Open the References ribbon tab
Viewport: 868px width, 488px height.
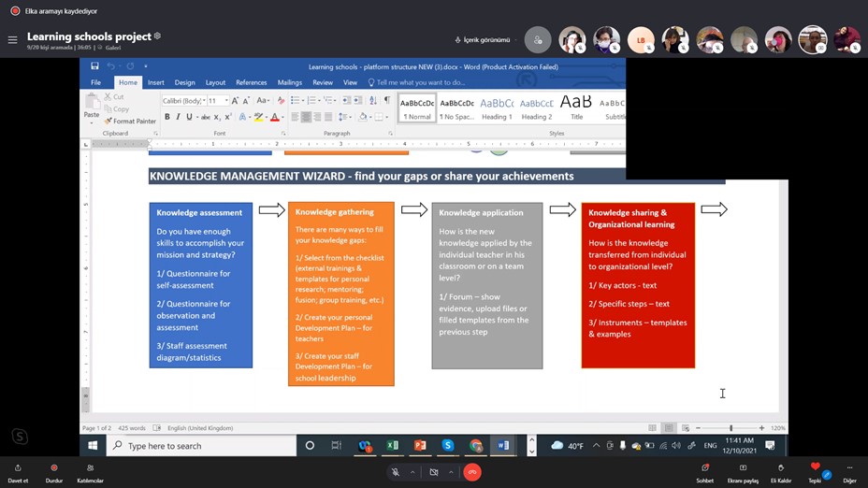point(251,82)
